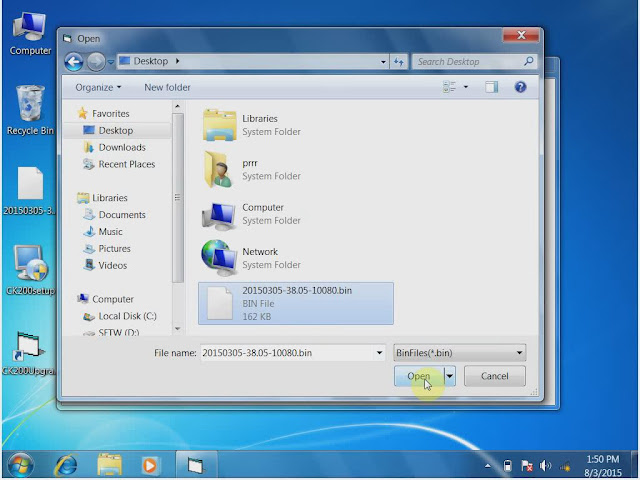Open Pictures library in sidebar
640x480 pixels.
114,249
